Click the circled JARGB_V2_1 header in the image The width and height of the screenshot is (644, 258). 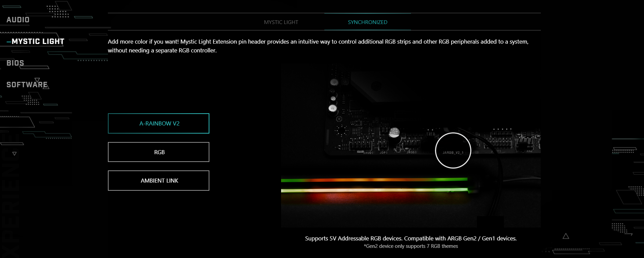(x=453, y=150)
